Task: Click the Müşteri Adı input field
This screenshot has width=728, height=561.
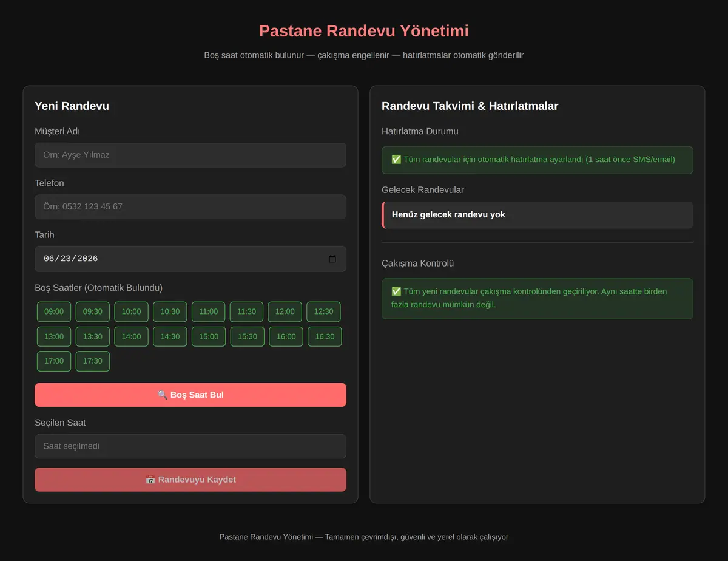Action: (190, 155)
